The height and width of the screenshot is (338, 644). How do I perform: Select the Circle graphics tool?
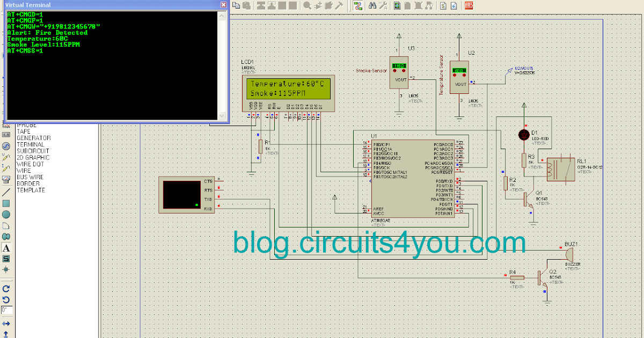[5, 214]
